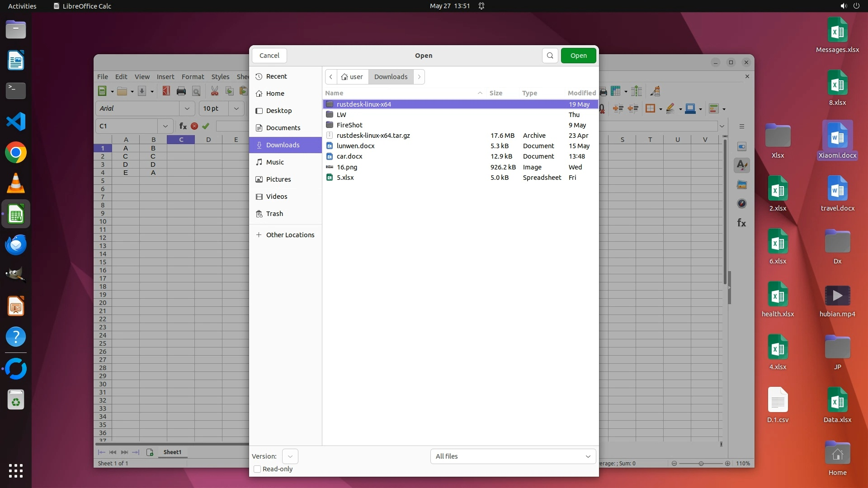868x488 pixels.
Task: Click the Print toolbar icon
Action: tap(181, 91)
